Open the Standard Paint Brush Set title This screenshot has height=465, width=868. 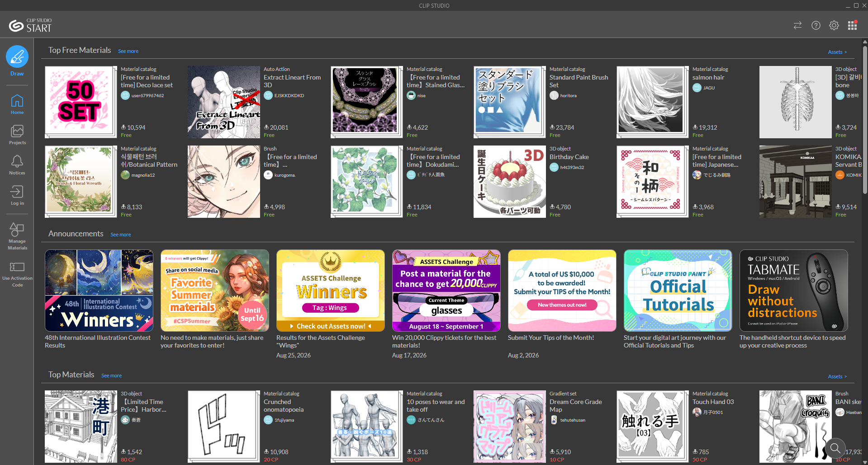coord(579,81)
